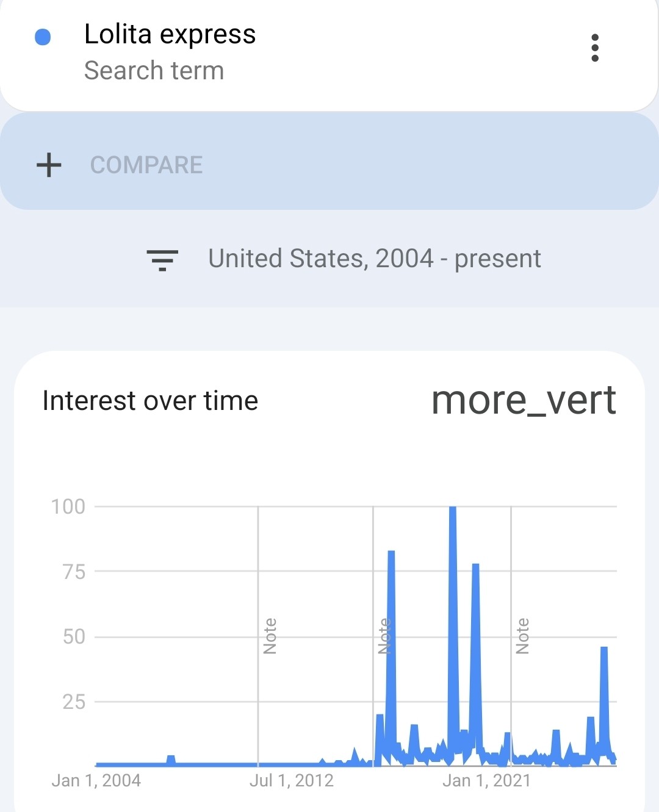The height and width of the screenshot is (812, 659).
Task: Click the Jan 1, 2004 axis label
Action: (x=96, y=780)
